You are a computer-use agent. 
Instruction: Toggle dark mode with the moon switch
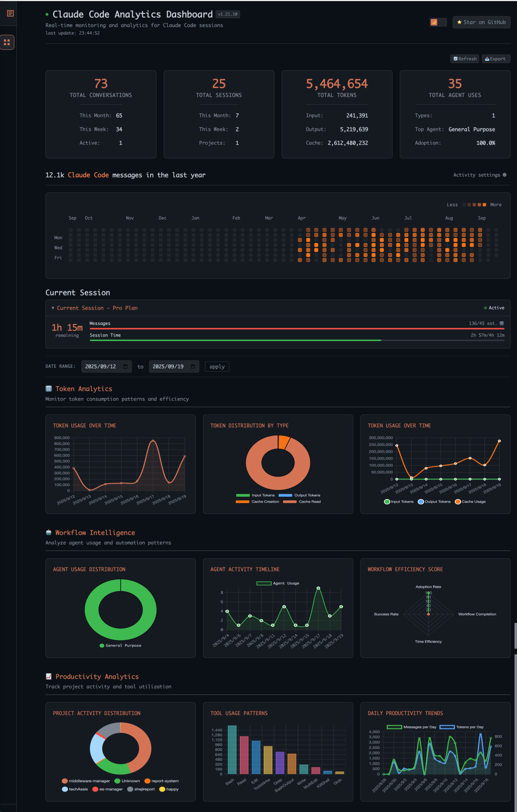438,22
